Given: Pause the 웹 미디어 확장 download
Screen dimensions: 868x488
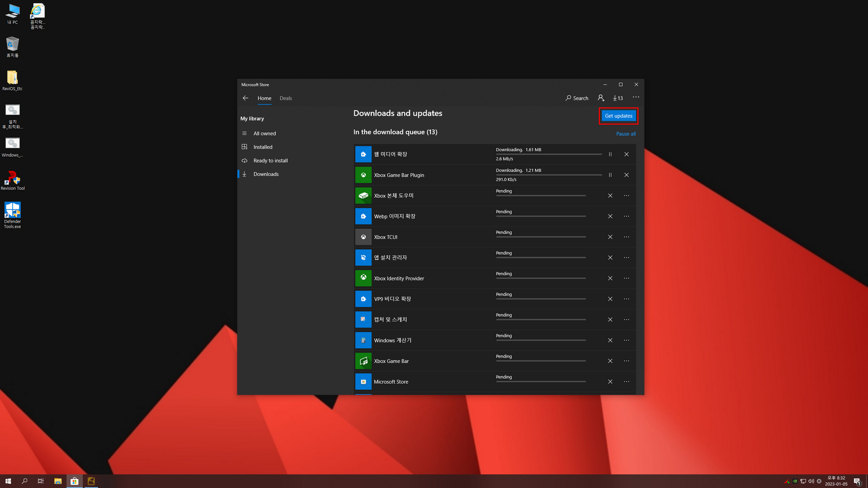Looking at the screenshot, I should pyautogui.click(x=610, y=154).
